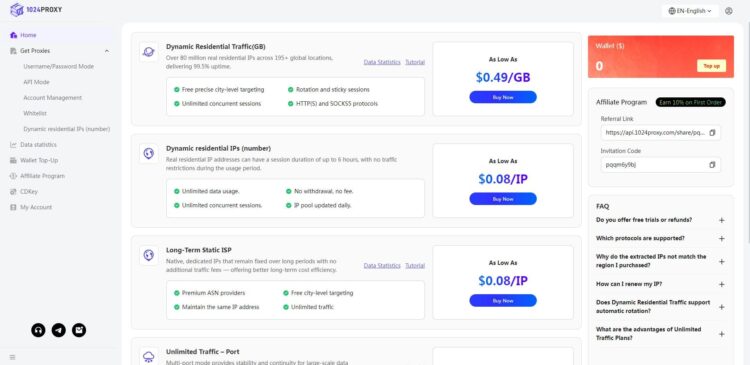750x365 pixels.
Task: Click 'Premium ASN providers' feature text
Action: tap(210, 293)
